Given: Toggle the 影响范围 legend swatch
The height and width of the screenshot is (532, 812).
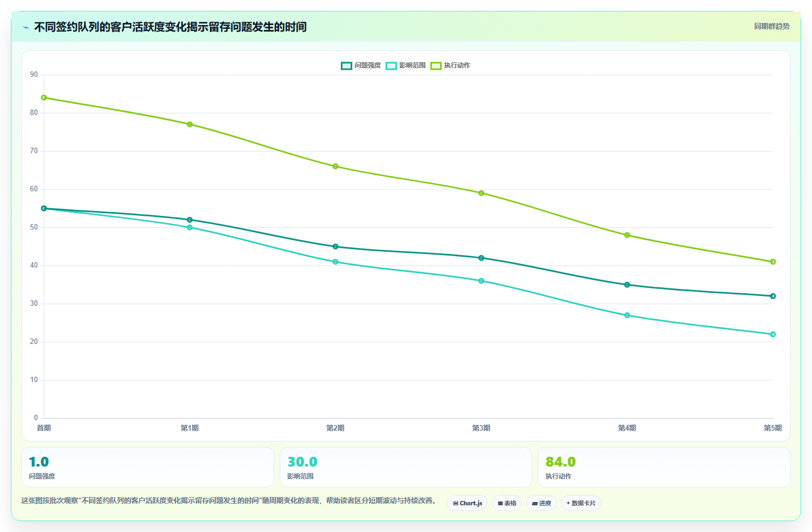Looking at the screenshot, I should click(391, 65).
